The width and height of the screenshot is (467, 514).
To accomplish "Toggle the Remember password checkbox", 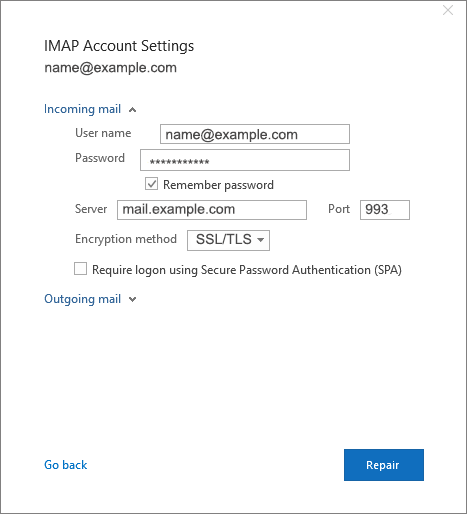I will pyautogui.click(x=151, y=184).
